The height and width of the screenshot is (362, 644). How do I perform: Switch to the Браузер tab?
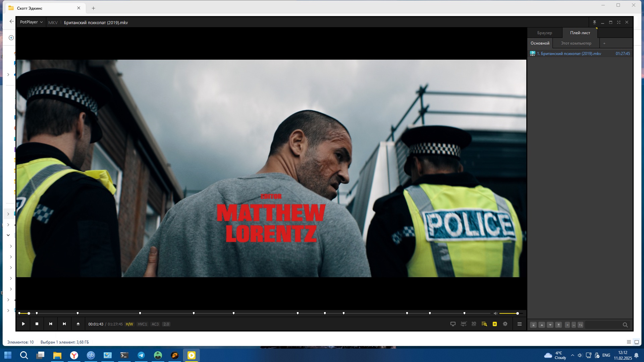pos(544,33)
